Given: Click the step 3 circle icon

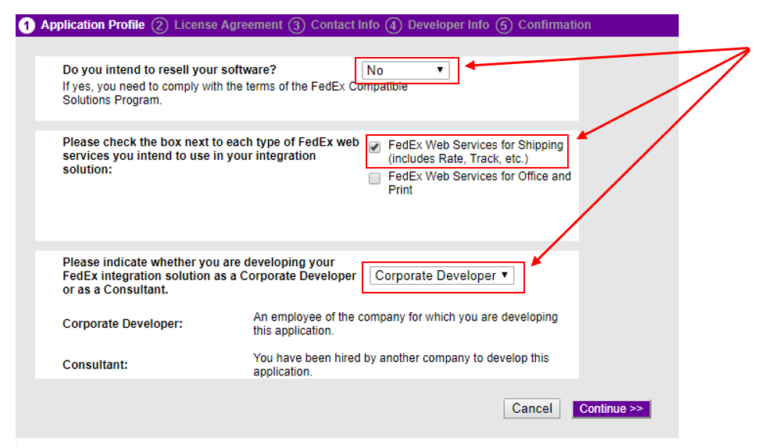Looking at the screenshot, I should pos(296,25).
